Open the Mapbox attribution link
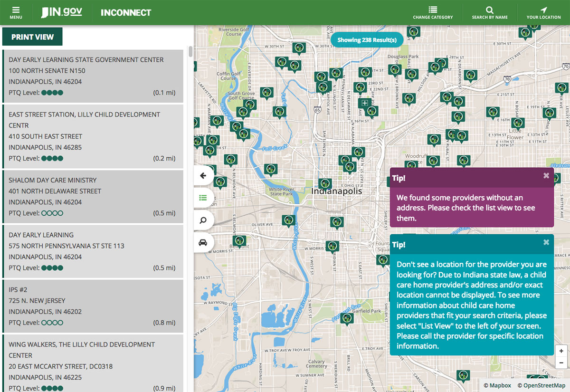Screen dimensions: 570x392 [497, 385]
